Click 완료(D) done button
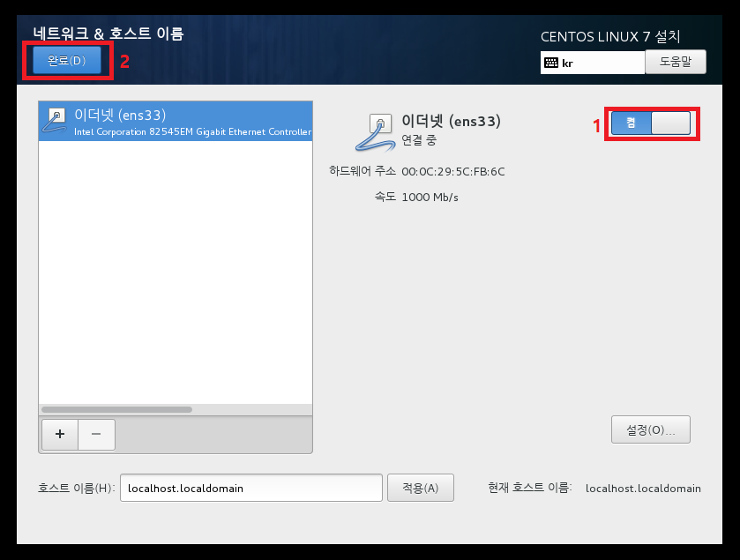 (x=67, y=60)
